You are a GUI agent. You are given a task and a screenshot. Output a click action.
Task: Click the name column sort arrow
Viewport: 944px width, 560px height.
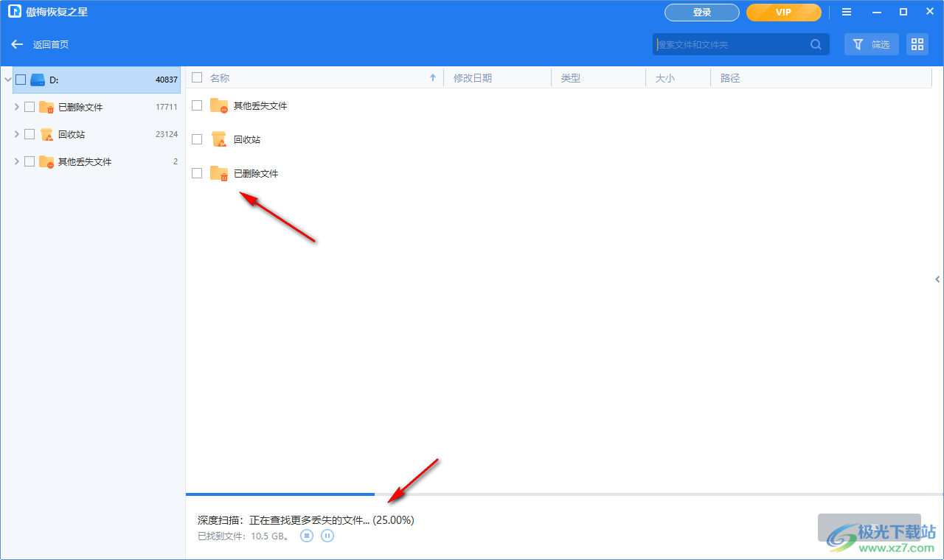(x=433, y=77)
